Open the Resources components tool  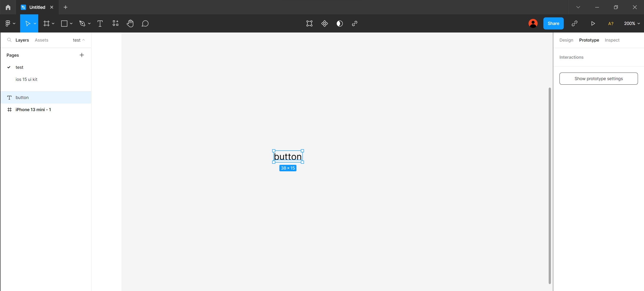[x=115, y=23]
